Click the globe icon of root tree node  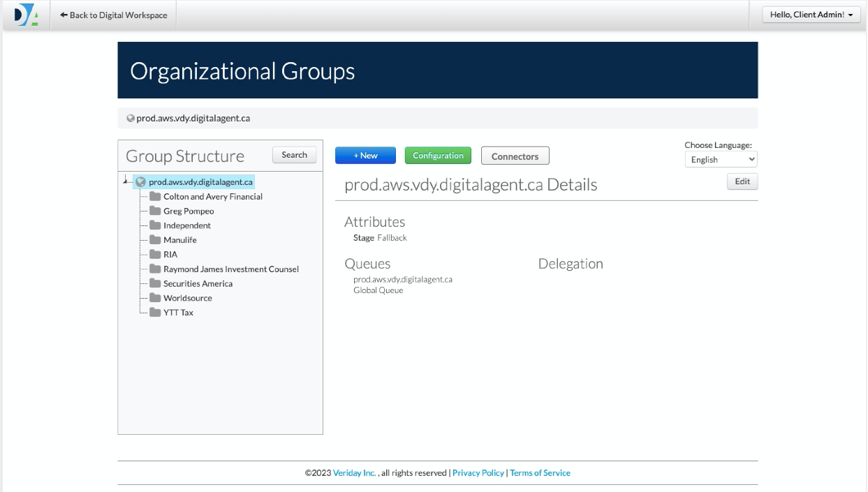140,182
